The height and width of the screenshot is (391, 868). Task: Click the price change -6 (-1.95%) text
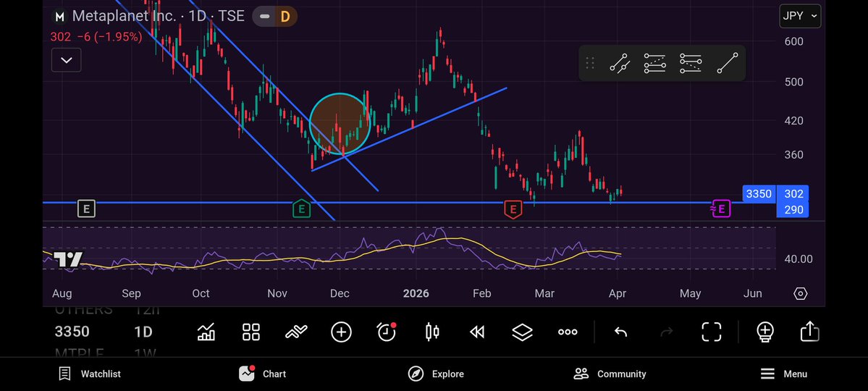[109, 37]
